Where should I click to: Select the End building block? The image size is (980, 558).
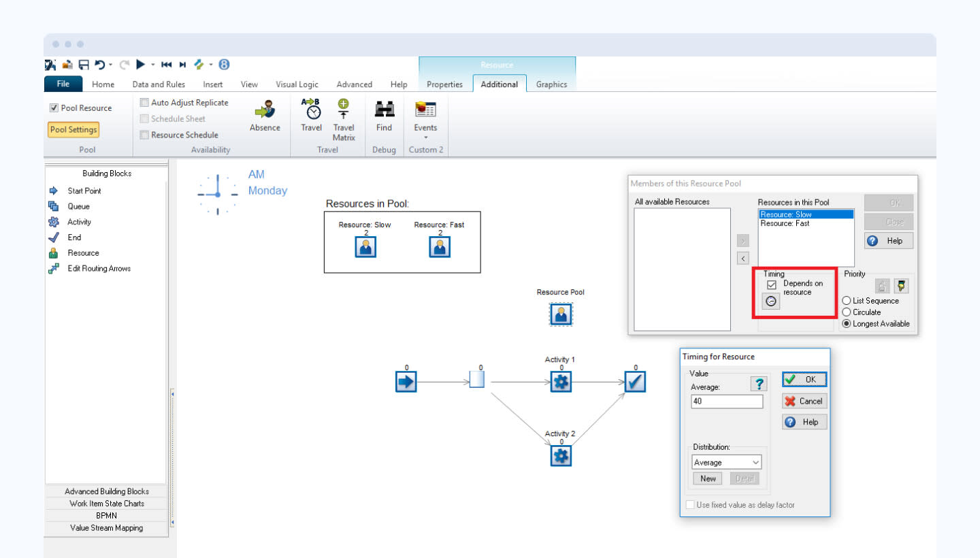pos(74,237)
